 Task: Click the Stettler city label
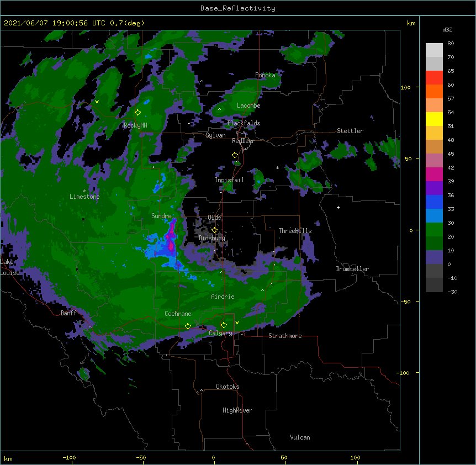coord(350,131)
